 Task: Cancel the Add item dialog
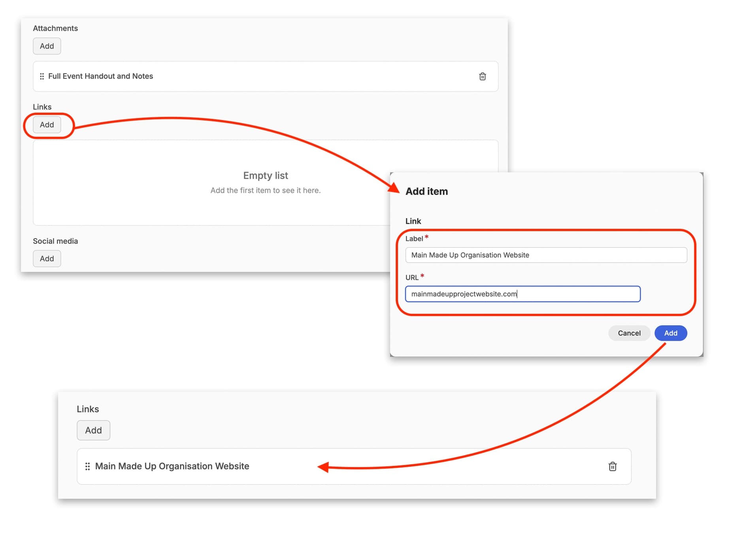(x=629, y=333)
